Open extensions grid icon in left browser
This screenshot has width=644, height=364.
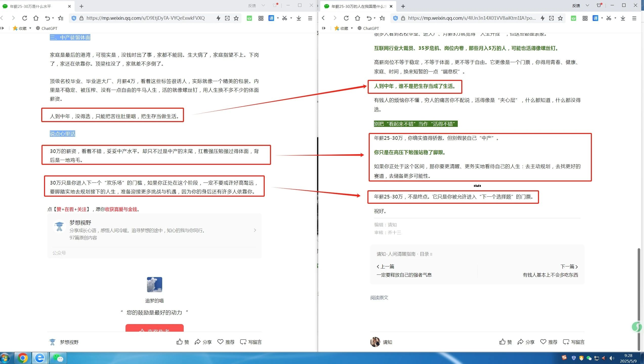261,18
